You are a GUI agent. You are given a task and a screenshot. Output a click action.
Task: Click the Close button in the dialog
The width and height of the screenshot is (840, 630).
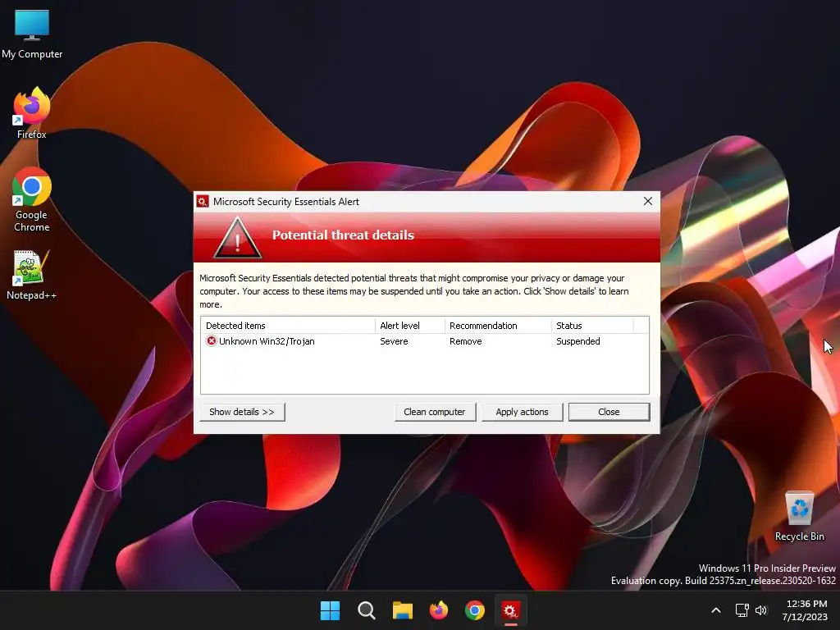click(x=609, y=412)
